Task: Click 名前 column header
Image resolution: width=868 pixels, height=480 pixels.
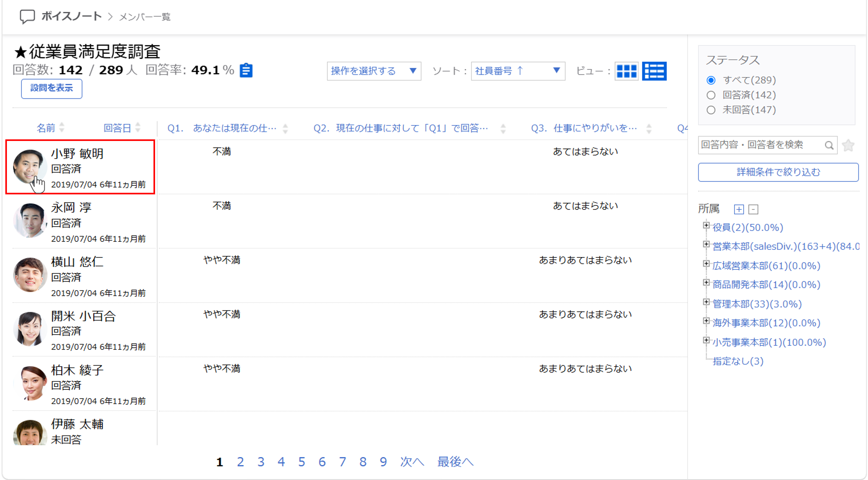Action: [46, 128]
